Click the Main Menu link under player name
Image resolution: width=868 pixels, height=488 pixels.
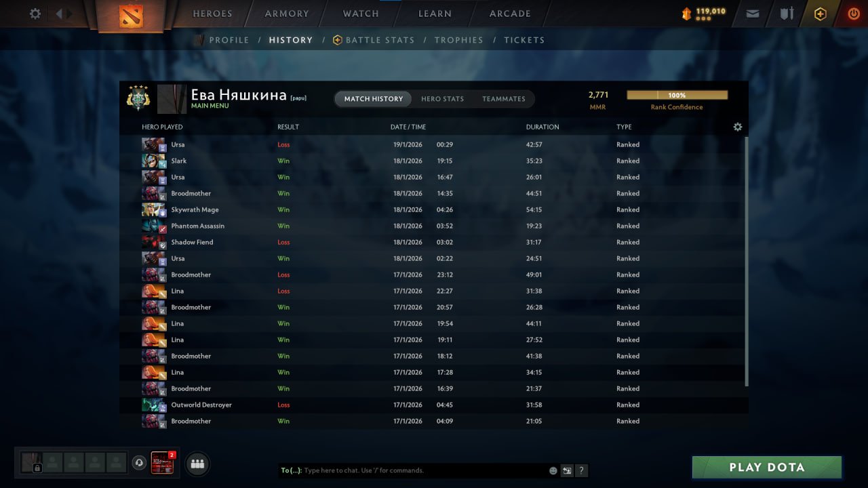point(210,106)
